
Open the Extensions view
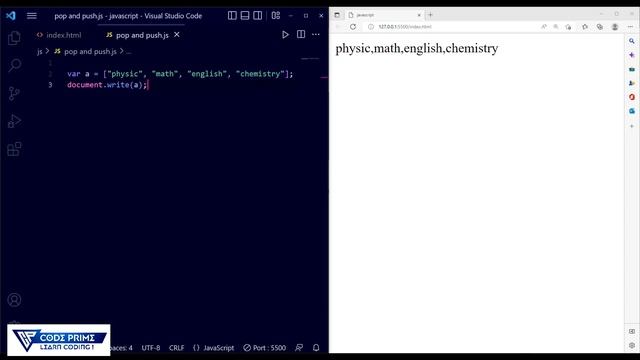click(x=14, y=149)
